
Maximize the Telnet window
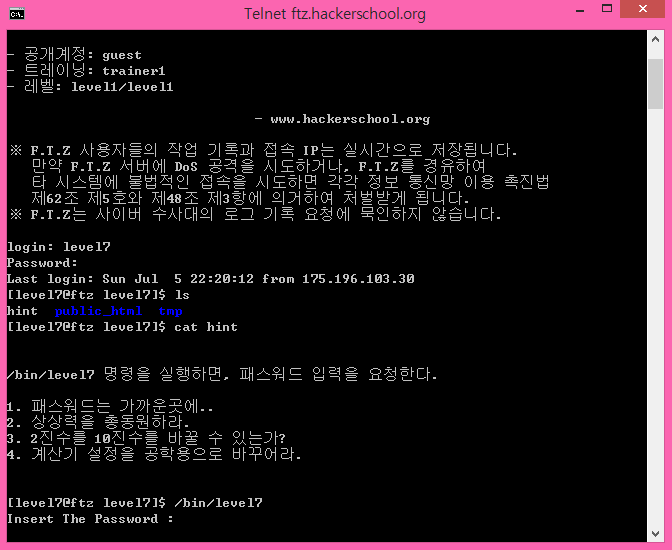607,9
